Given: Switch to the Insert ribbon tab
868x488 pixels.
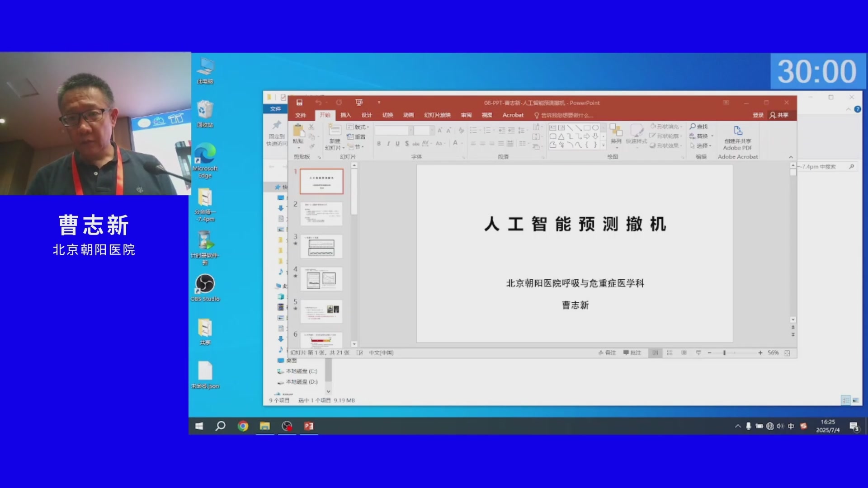Looking at the screenshot, I should point(346,115).
